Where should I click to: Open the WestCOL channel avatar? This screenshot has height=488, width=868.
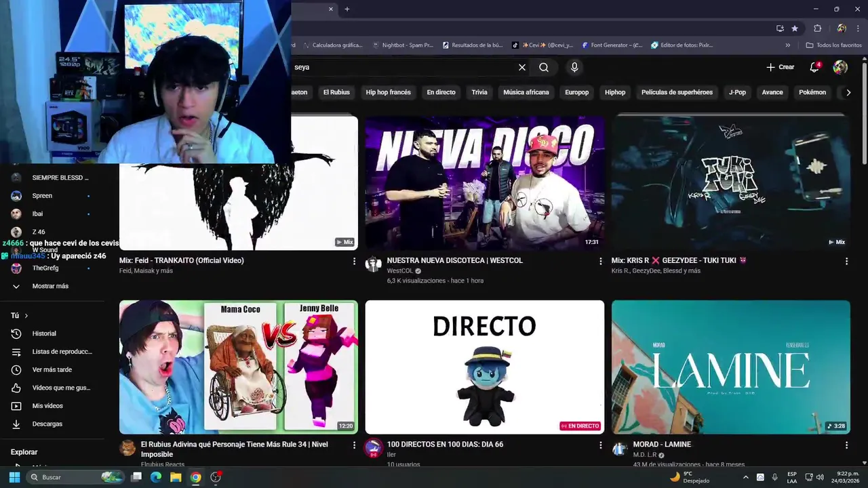click(374, 264)
